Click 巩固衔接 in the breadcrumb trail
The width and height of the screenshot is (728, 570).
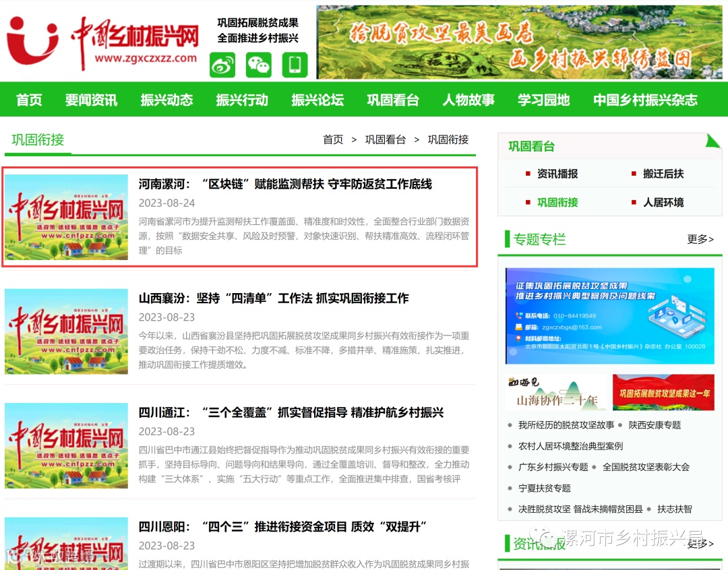click(x=448, y=139)
